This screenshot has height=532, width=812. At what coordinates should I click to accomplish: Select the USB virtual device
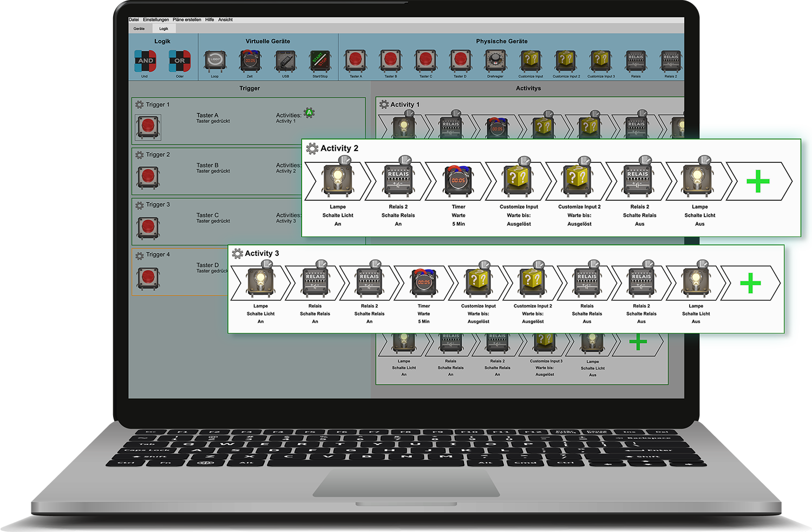pyautogui.click(x=285, y=61)
